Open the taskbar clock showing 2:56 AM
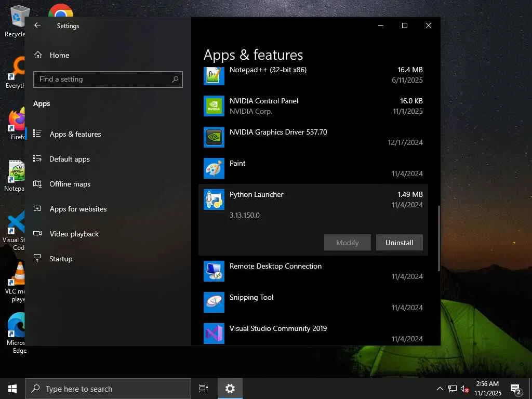 (x=487, y=389)
